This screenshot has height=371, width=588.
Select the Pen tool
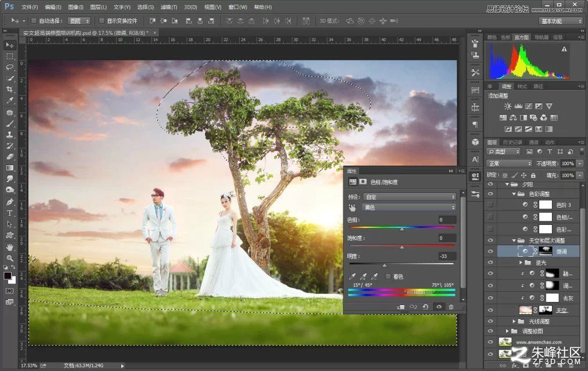click(x=9, y=202)
